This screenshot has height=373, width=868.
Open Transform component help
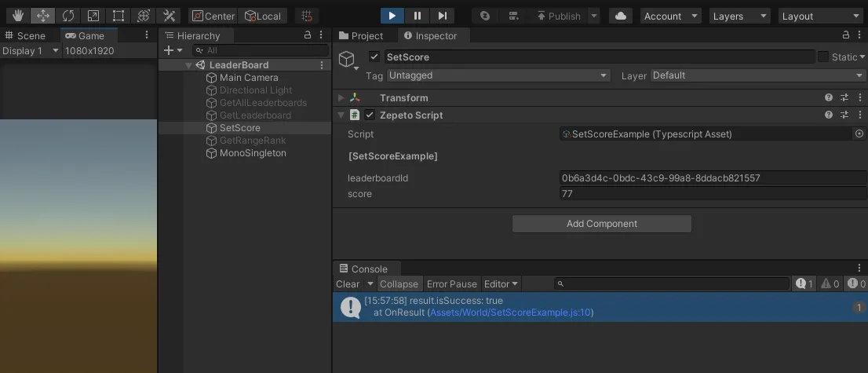[829, 97]
